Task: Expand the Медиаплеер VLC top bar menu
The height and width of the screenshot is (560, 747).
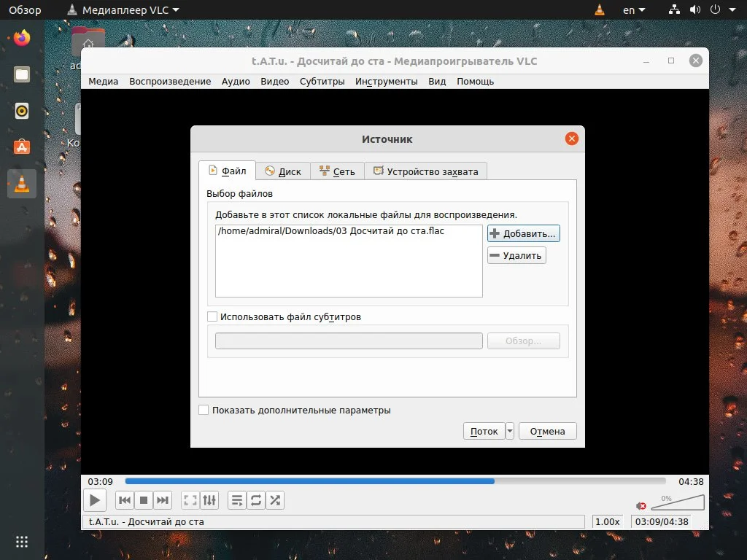Action: [124, 9]
